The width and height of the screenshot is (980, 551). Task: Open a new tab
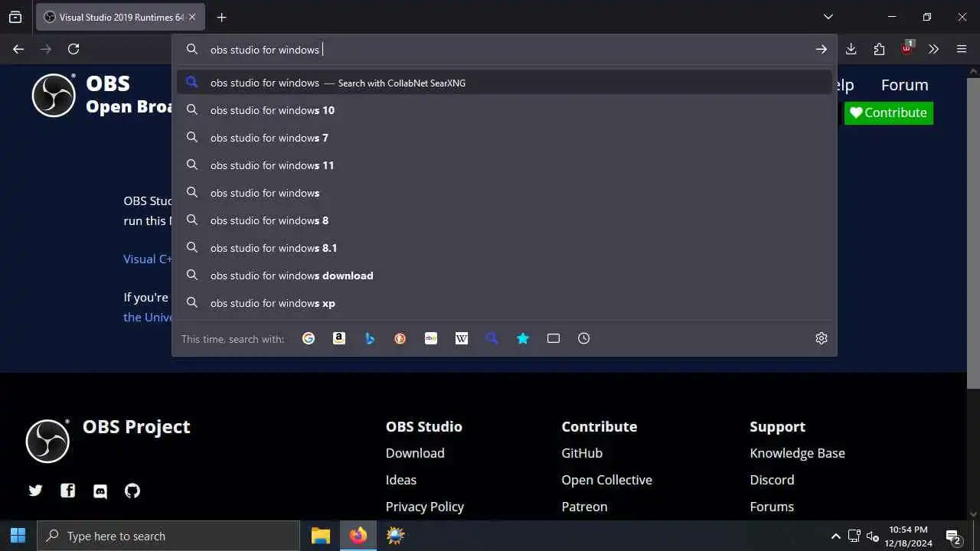pyautogui.click(x=221, y=17)
